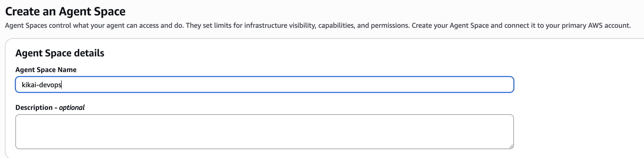644x158 pixels.
Task: Grab the Description textarea resize handle
Action: click(x=511, y=146)
